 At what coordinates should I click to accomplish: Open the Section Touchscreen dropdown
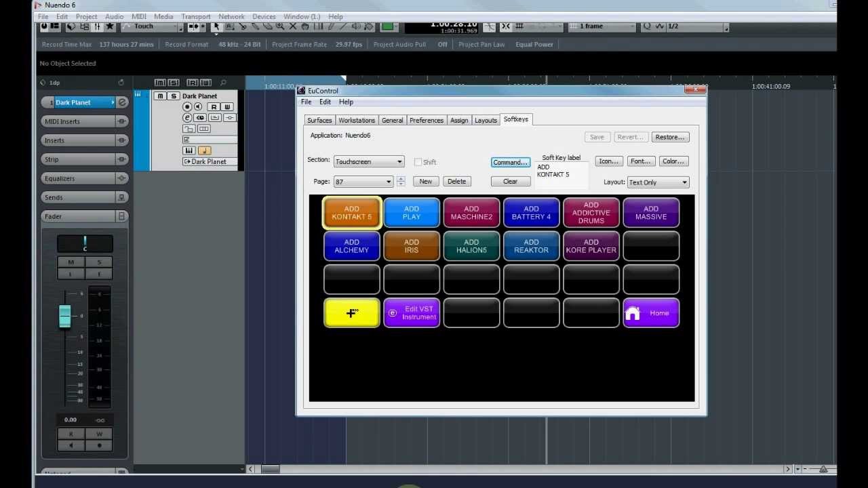click(369, 161)
